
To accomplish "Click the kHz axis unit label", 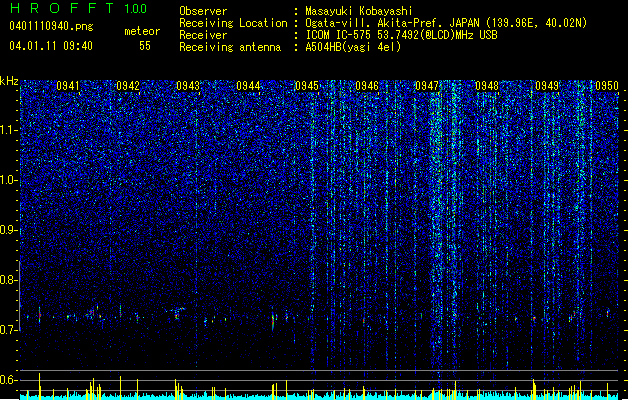I will coord(9,81).
